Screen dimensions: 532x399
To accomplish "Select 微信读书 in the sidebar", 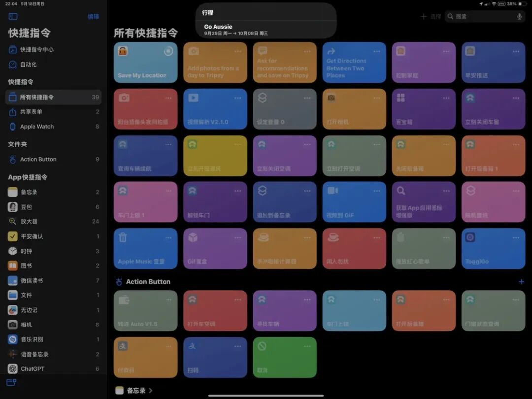I will (54, 281).
